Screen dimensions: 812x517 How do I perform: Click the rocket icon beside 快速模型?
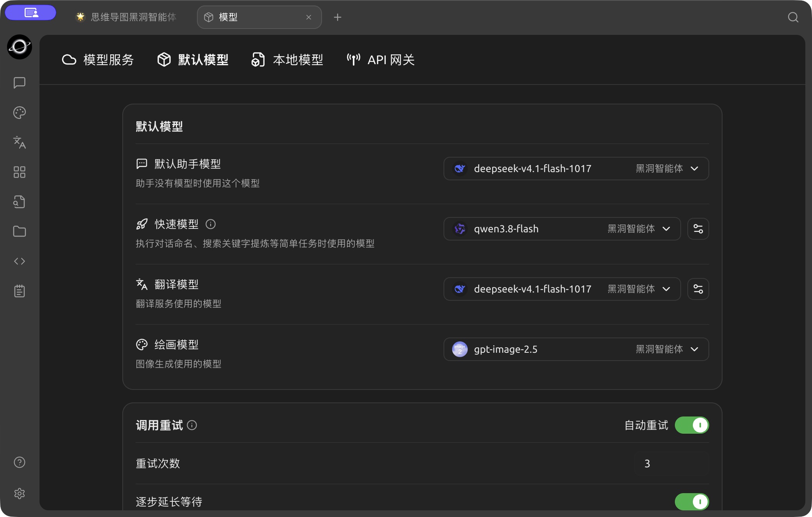(142, 224)
